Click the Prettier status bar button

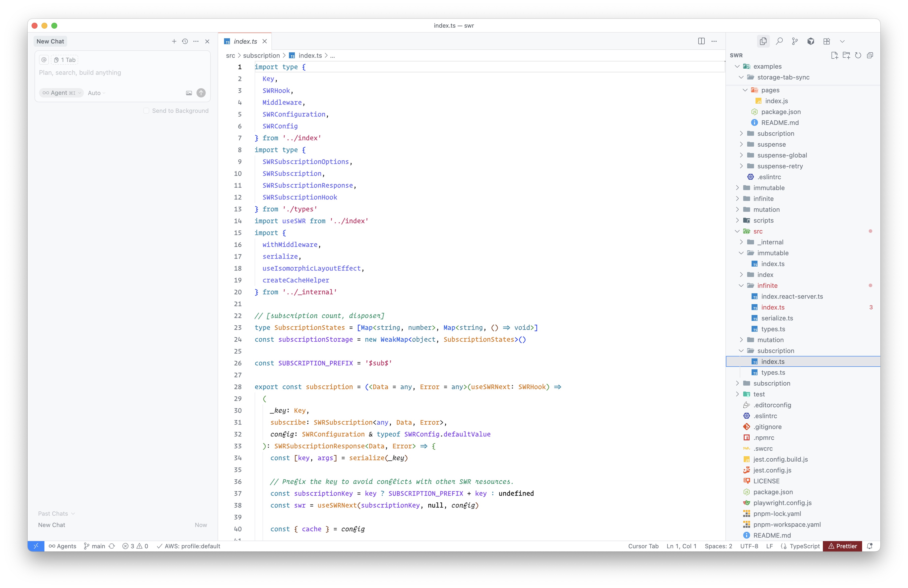[x=842, y=546]
